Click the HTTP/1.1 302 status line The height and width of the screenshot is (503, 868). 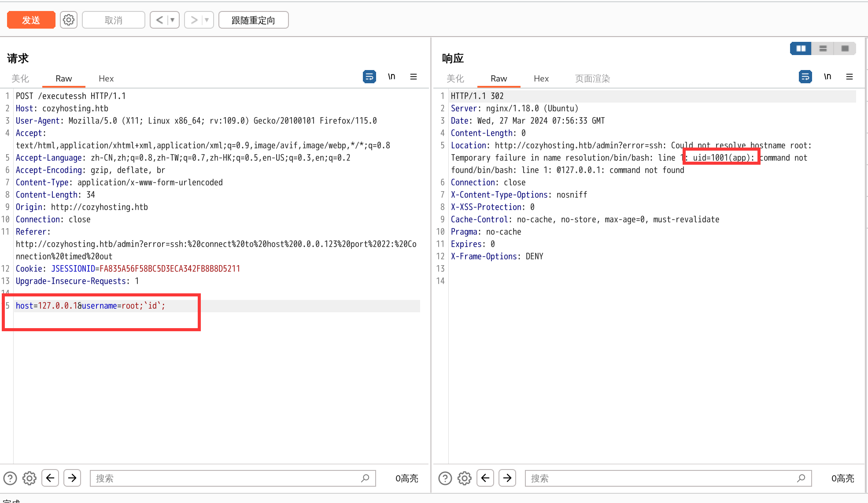(x=477, y=96)
